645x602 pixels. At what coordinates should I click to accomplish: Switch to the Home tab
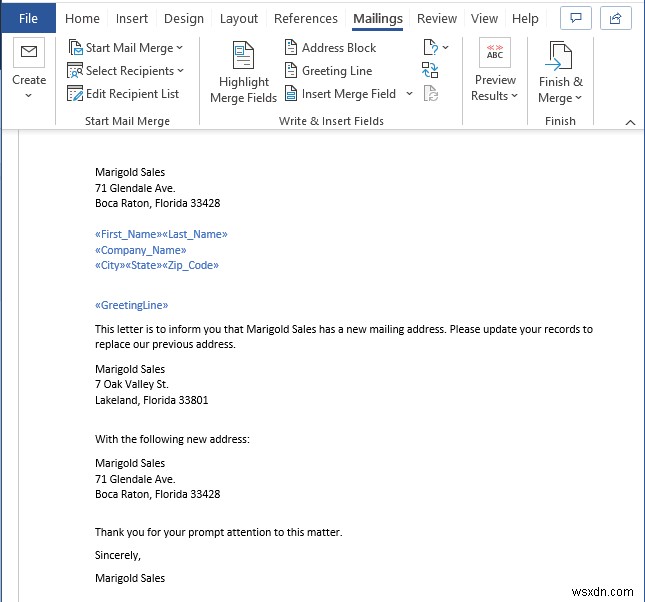click(x=82, y=19)
